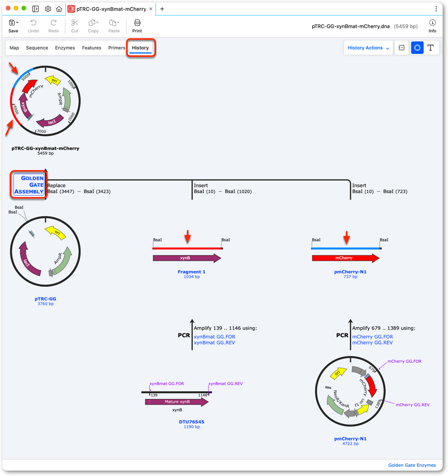Open the 737 bp pmCherry-N1 fragment link
448x476 pixels.
(350, 272)
